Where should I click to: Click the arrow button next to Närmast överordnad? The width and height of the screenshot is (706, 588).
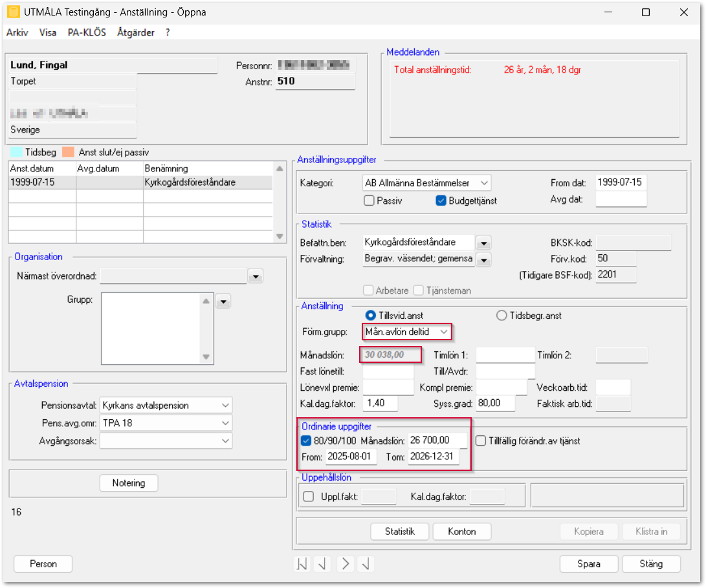256,277
